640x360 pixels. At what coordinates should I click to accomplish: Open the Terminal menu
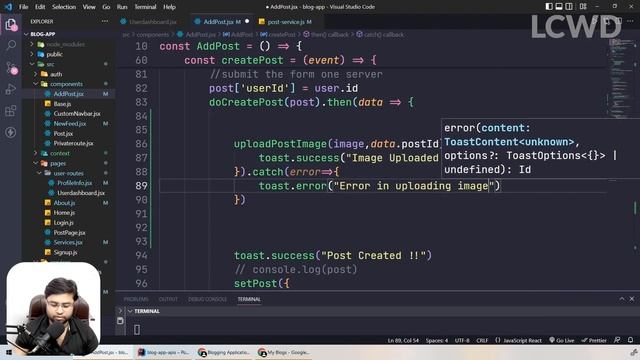145,7
